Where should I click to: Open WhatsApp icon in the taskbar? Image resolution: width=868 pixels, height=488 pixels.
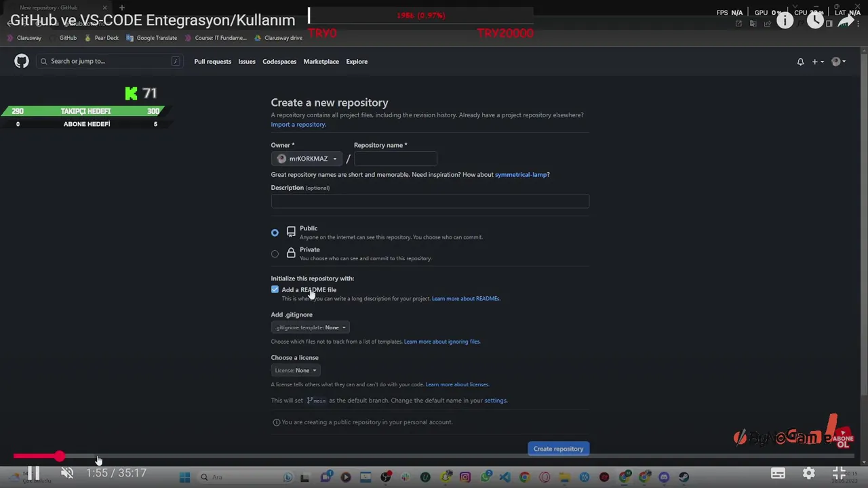pos(486,477)
